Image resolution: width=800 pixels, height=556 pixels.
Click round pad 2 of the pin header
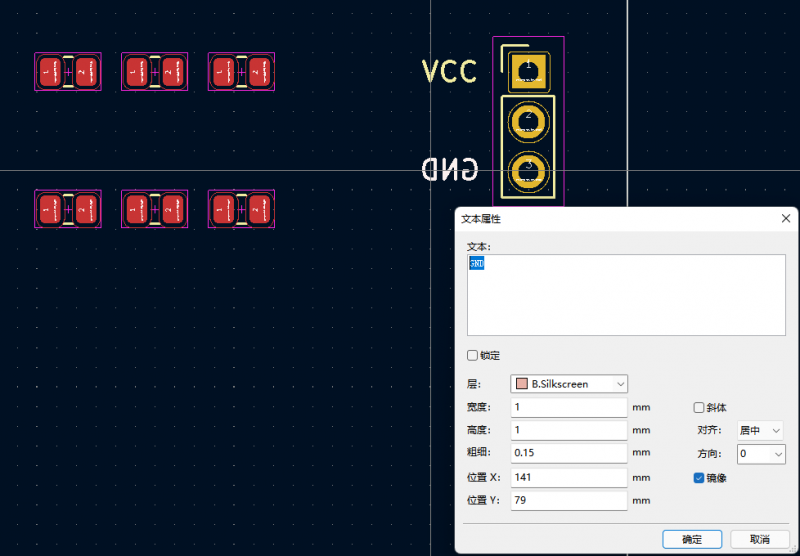(529, 121)
